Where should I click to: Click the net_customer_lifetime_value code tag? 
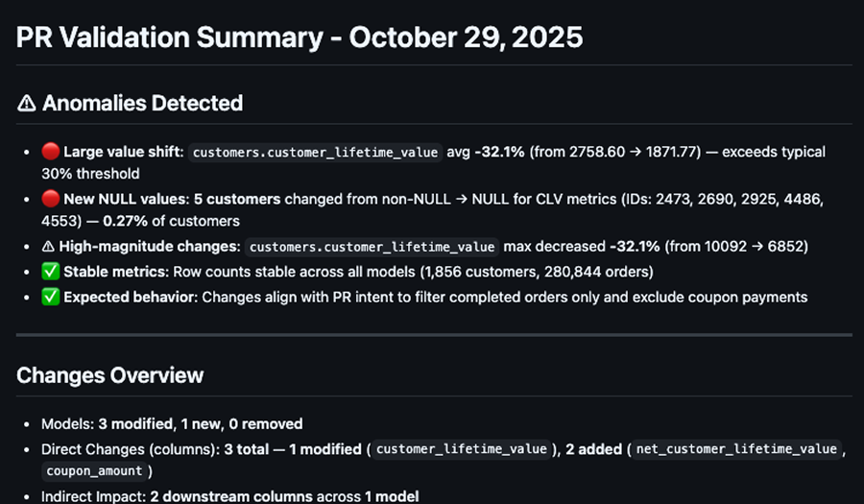click(735, 448)
